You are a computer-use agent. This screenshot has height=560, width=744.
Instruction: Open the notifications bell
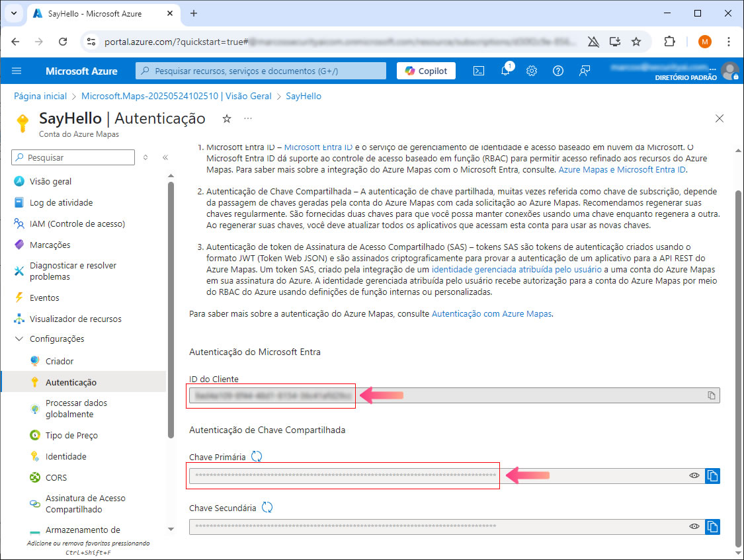click(505, 71)
